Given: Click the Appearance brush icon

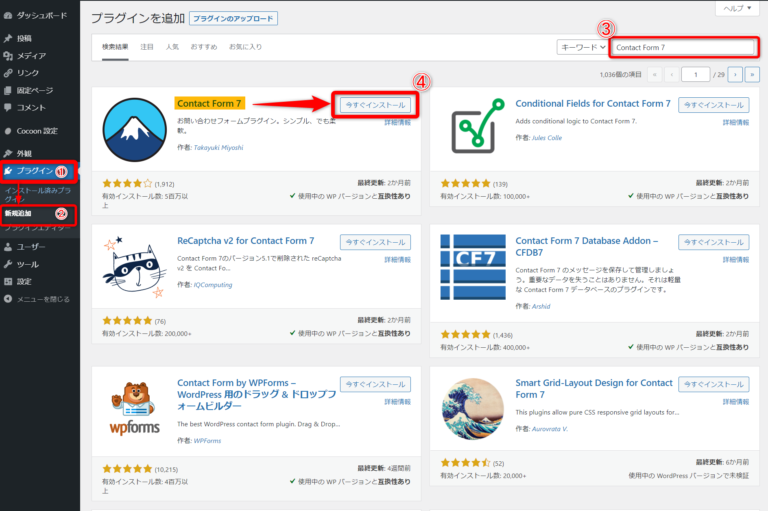Looking at the screenshot, I should [x=8, y=153].
